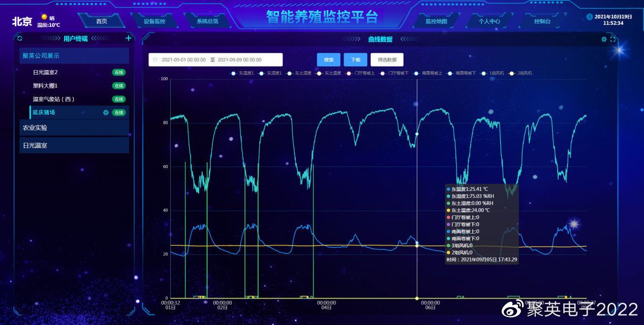Click the 06日 date label on the time axis
This screenshot has width=644, height=325.
point(430,308)
